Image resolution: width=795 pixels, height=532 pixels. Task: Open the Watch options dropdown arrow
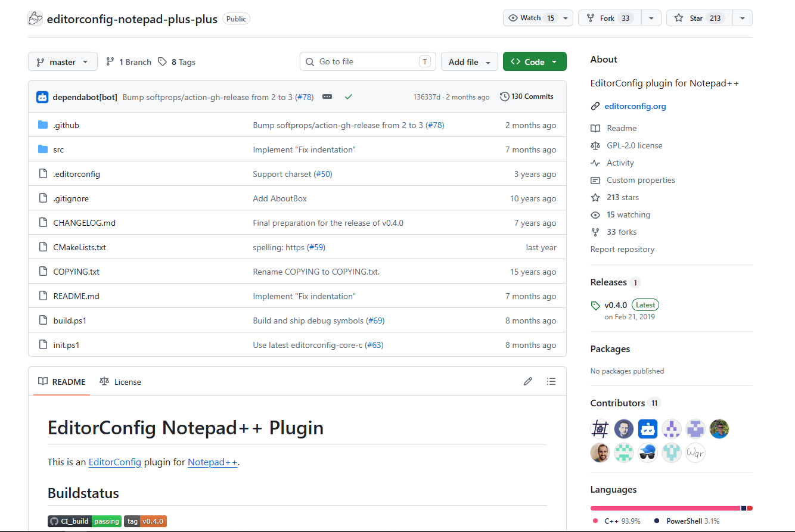566,18
